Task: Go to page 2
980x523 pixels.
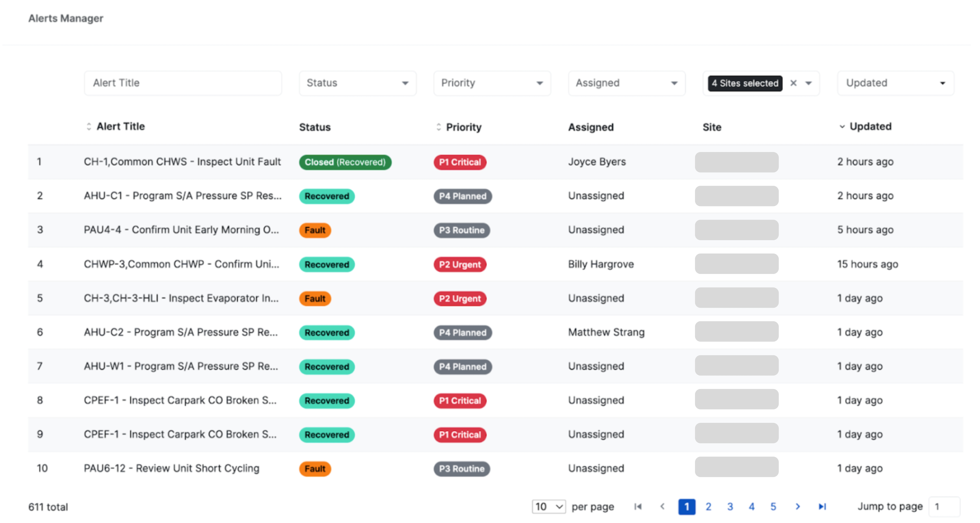Action: click(x=708, y=506)
